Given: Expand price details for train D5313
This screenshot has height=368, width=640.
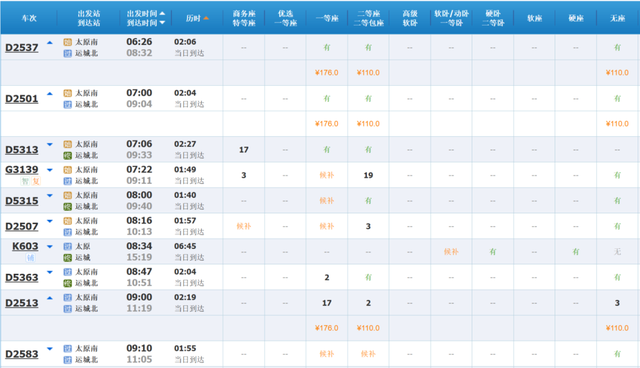Looking at the screenshot, I should [50, 144].
